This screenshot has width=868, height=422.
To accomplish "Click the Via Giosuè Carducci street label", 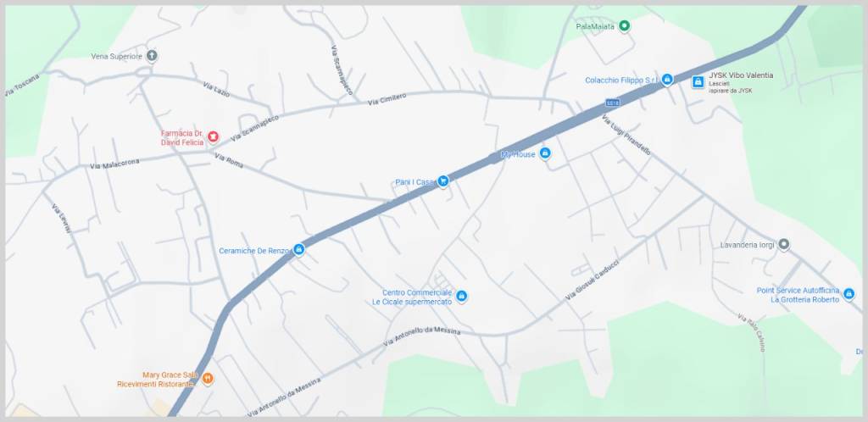I will coord(592,280).
